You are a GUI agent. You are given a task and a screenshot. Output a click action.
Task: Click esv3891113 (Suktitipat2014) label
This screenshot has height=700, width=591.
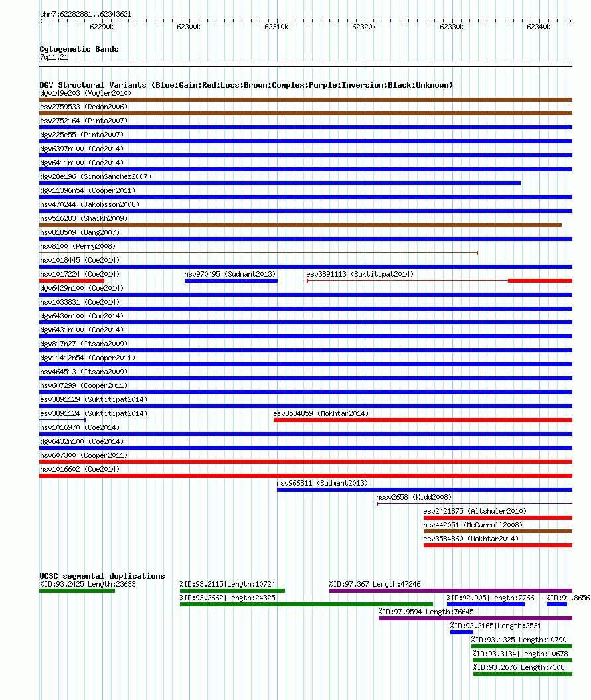click(360, 273)
